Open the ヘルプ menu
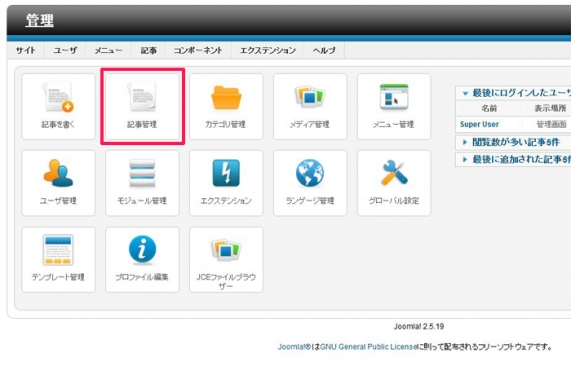Screen dimensions: 571x366 [x=324, y=50]
